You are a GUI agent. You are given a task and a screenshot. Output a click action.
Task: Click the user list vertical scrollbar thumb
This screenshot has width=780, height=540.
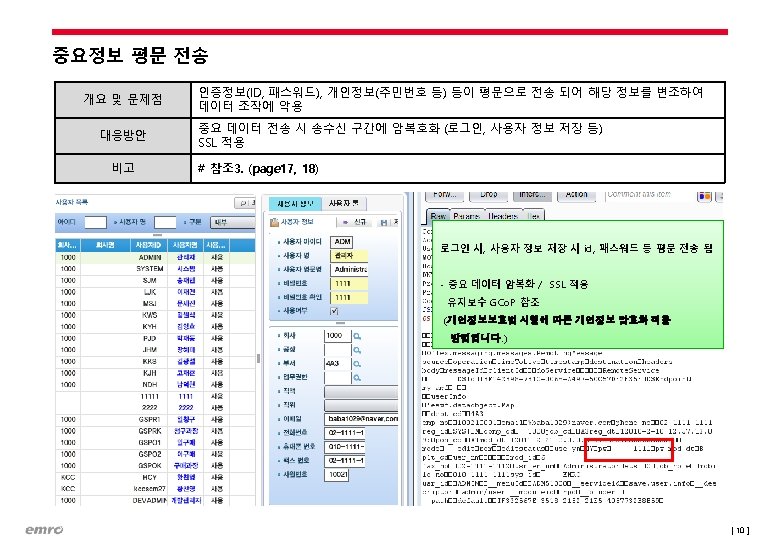[258, 358]
